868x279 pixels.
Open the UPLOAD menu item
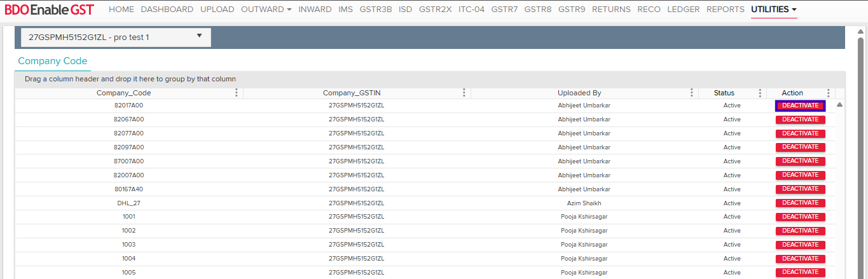pos(217,10)
